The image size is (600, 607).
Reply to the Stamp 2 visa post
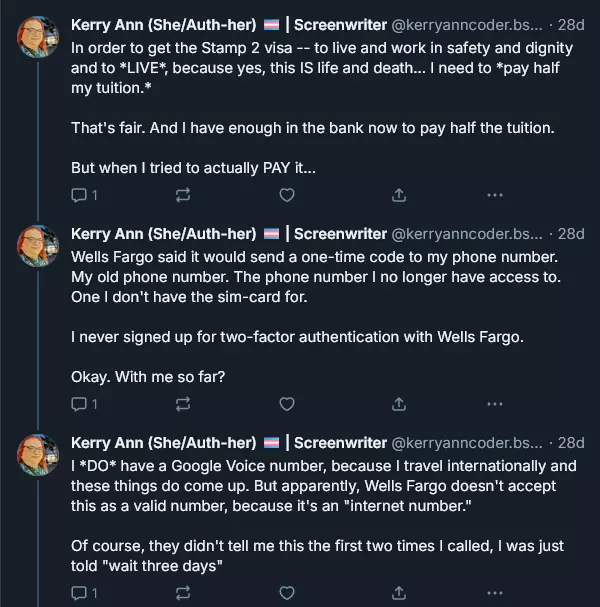click(x=79, y=195)
